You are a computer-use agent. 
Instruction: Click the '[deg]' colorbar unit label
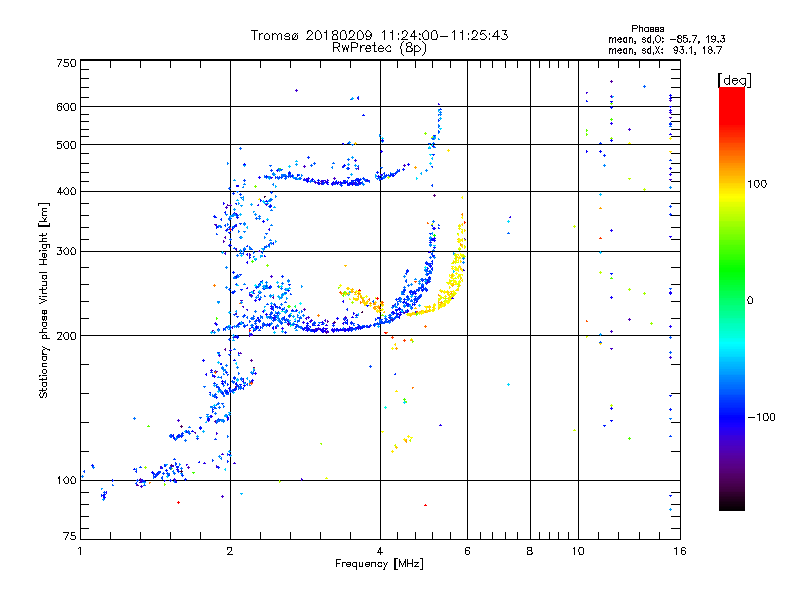(734, 80)
